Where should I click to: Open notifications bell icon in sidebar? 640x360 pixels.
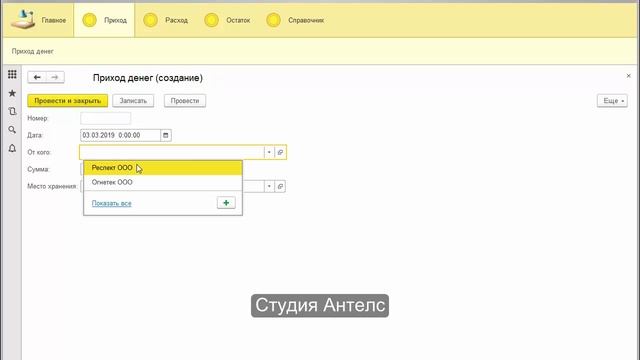pos(12,148)
